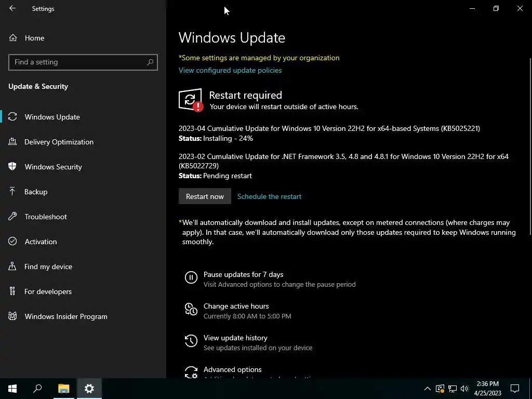532x399 pixels.
Task: Click the Settings gear on the taskbar
Action: [89, 389]
